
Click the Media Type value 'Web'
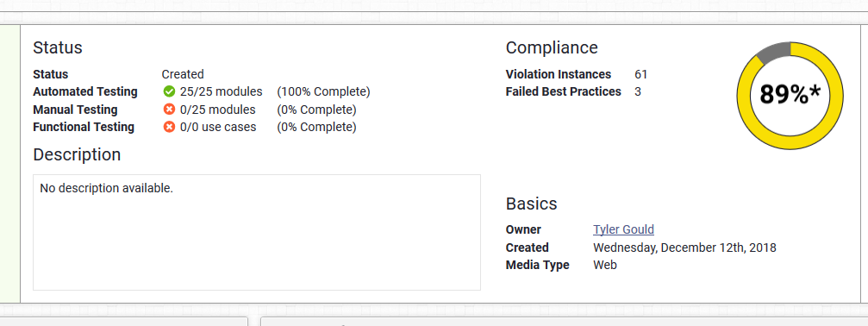(x=605, y=265)
